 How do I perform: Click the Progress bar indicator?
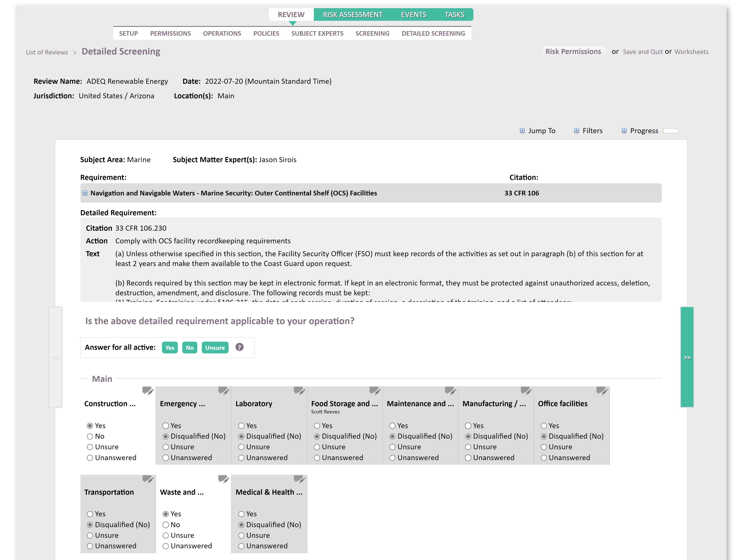tap(671, 131)
